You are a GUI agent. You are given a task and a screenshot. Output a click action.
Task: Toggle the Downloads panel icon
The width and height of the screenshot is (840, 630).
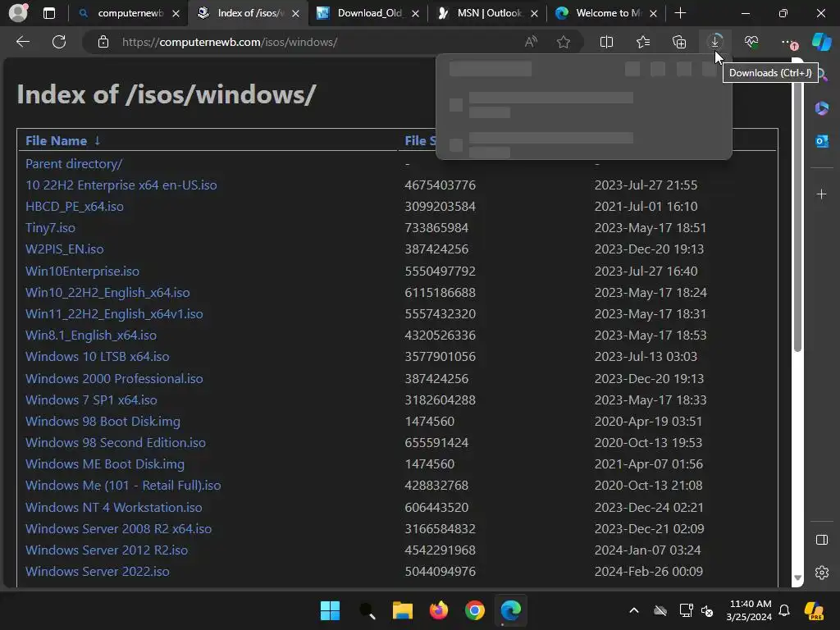715,42
